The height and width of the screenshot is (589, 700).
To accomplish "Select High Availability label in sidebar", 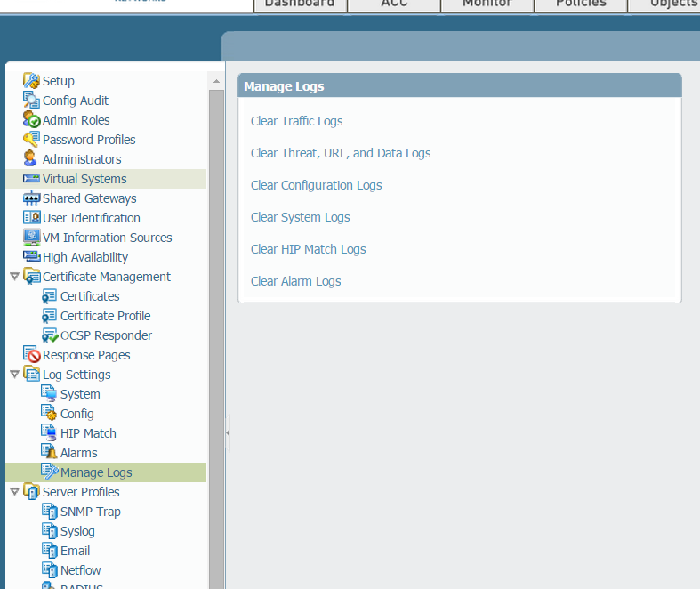I will click(85, 257).
